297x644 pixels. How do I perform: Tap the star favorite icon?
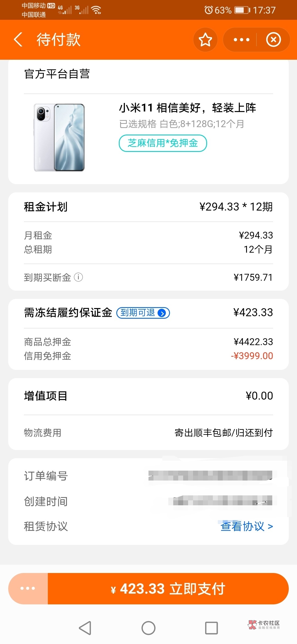tap(205, 40)
